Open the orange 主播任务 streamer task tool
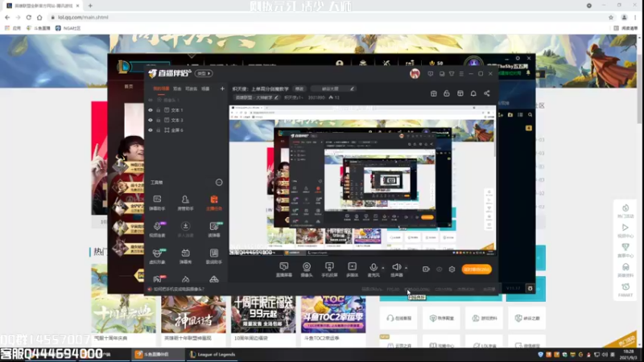644x362 pixels. 214,203
